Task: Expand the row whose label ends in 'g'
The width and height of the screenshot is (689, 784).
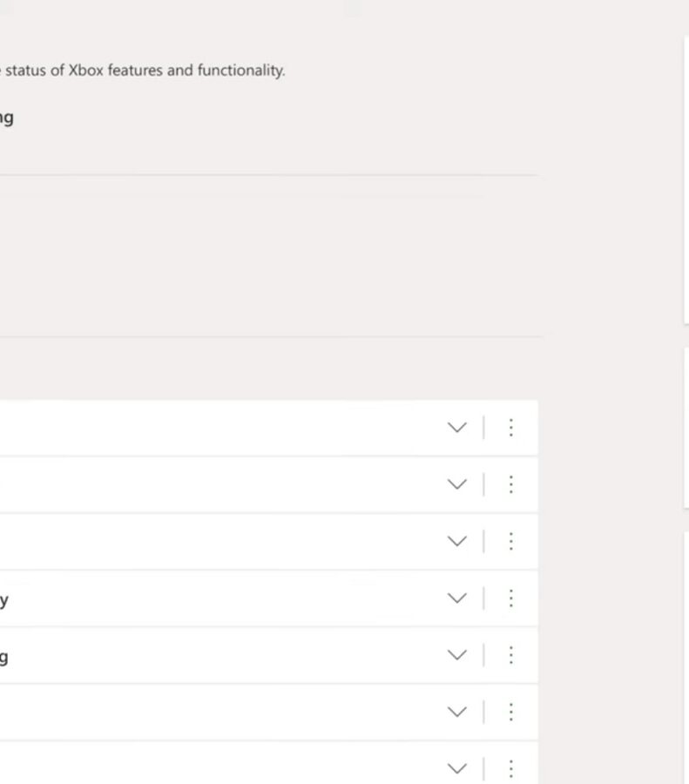Action: pyautogui.click(x=457, y=655)
